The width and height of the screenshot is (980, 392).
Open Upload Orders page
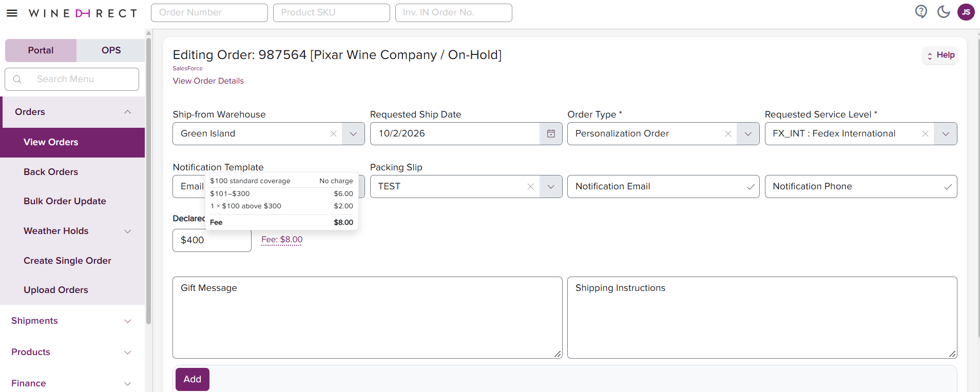point(72,290)
